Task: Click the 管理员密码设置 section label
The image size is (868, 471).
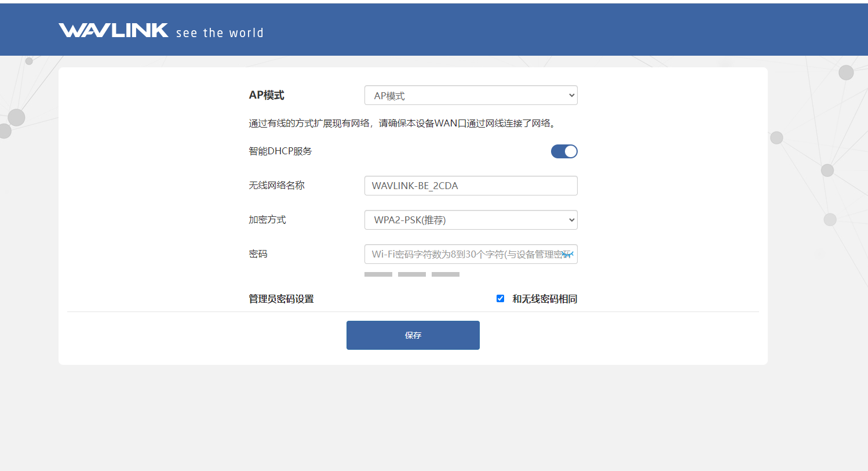Action: (281, 298)
